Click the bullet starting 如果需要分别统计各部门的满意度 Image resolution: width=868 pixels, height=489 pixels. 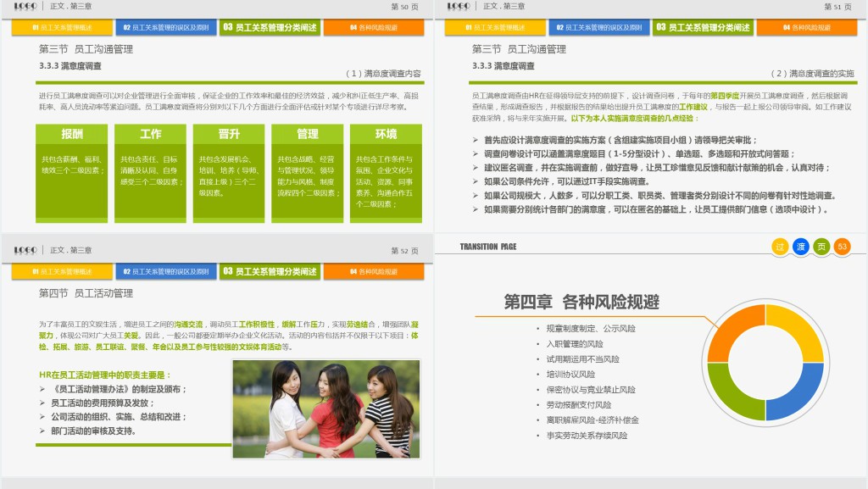(657, 209)
